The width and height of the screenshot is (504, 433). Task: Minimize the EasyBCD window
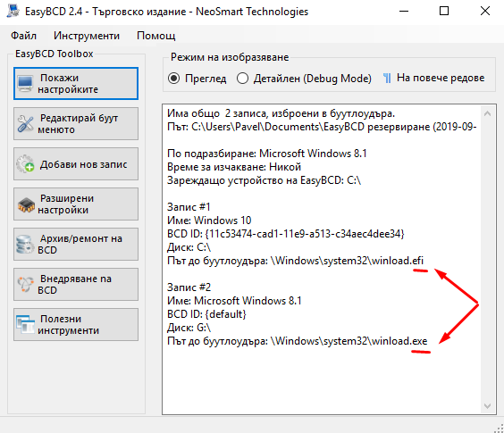(x=404, y=11)
